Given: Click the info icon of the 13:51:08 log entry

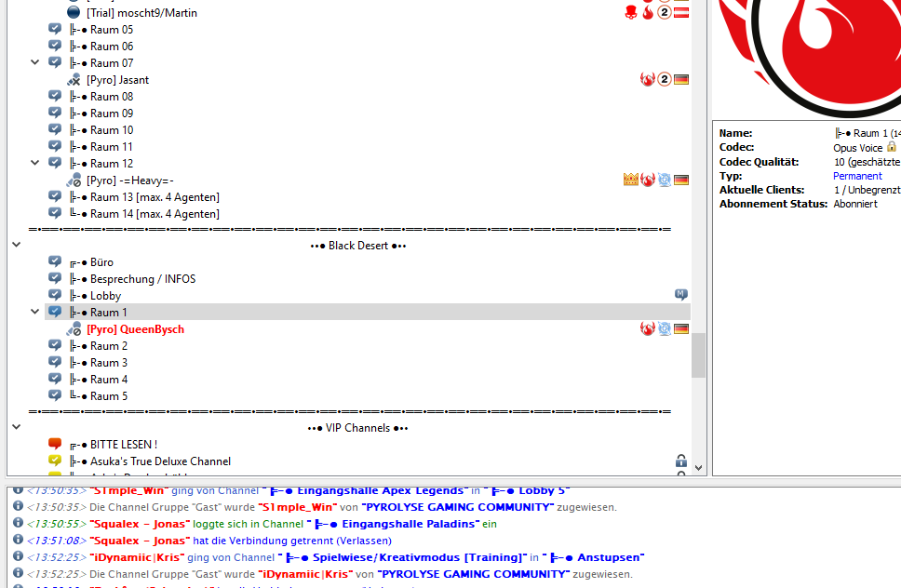Looking at the screenshot, I should (x=18, y=540).
